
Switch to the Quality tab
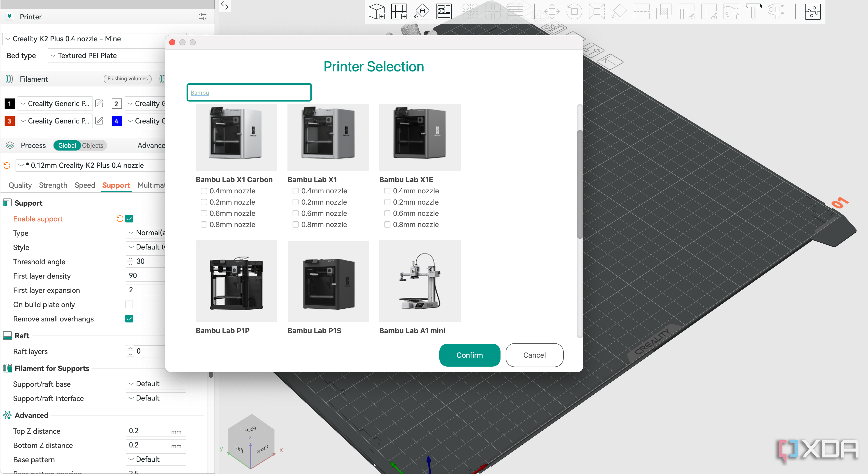point(20,185)
